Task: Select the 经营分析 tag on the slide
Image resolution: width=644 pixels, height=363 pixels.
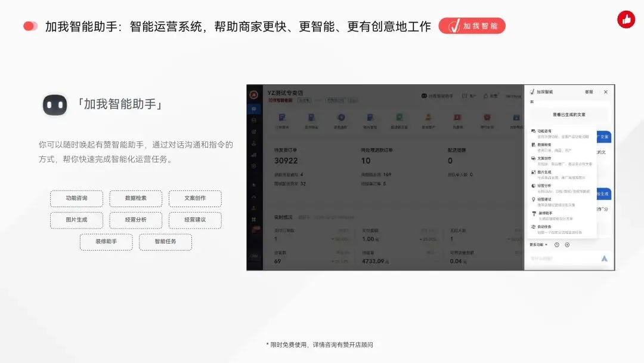Action: [136, 220]
